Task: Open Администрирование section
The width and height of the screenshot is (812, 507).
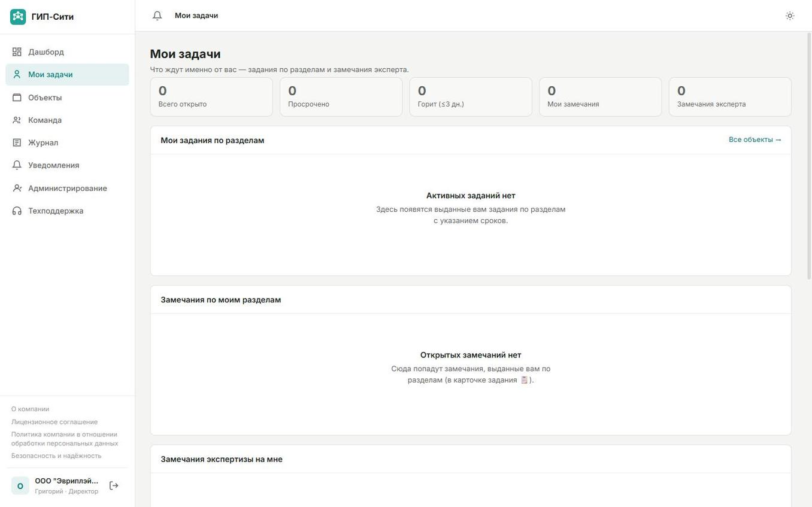Action: tap(67, 188)
